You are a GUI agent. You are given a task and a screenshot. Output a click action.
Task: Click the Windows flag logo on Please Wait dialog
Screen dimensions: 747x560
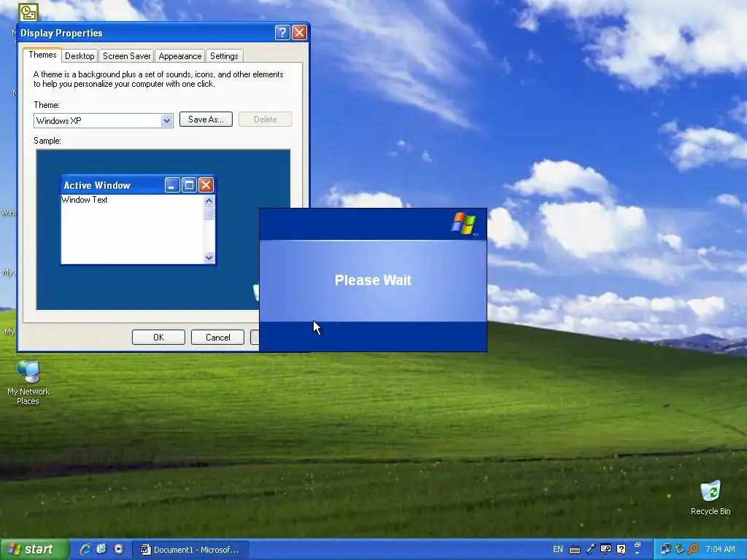[x=463, y=223]
